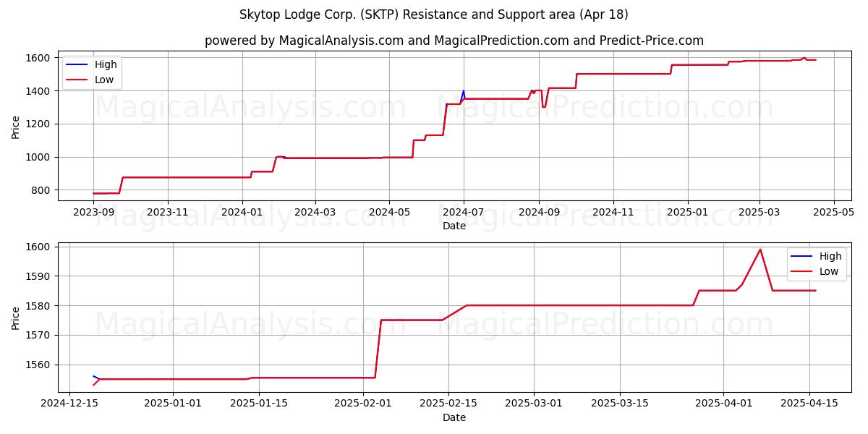Click the x-axis label '2025-01-15'
The image size is (868, 434).
[259, 404]
